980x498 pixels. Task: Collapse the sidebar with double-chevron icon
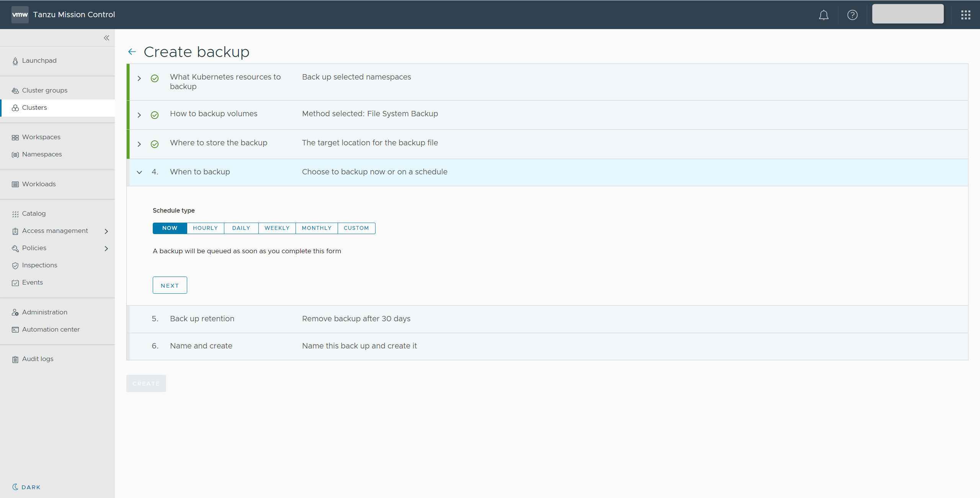(106, 38)
